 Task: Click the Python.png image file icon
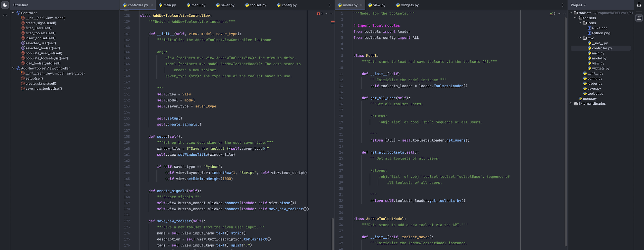click(x=589, y=33)
